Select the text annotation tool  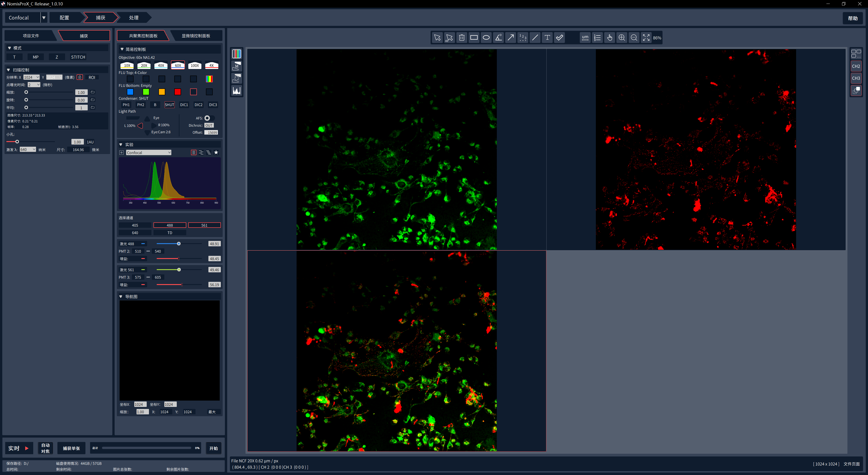(547, 38)
